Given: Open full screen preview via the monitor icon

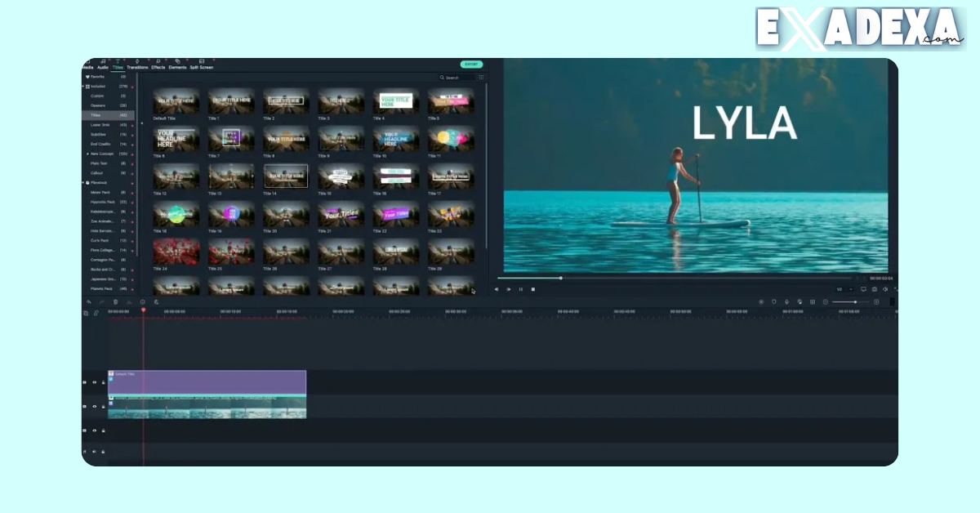Looking at the screenshot, I should 864,289.
